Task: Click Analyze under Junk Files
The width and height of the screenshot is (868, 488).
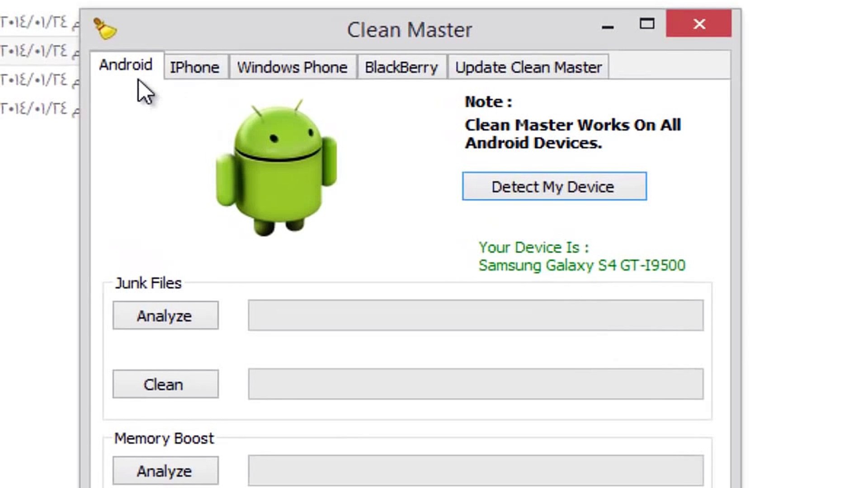Action: pos(165,315)
